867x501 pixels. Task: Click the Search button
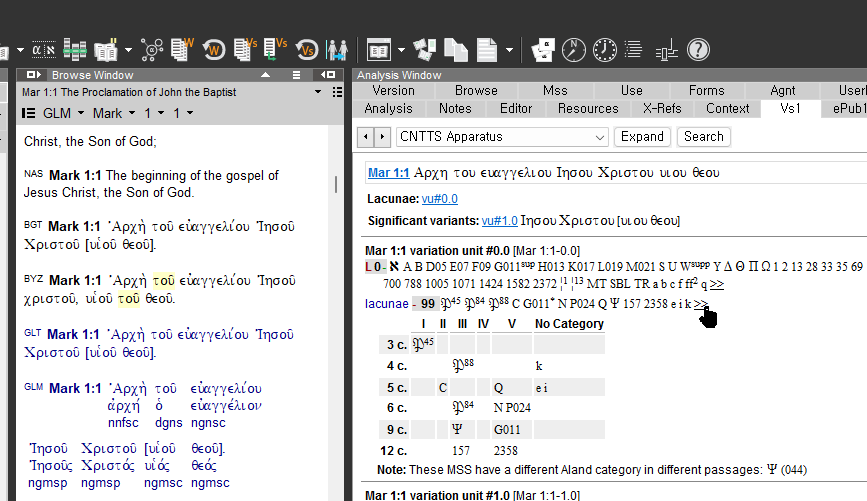703,137
